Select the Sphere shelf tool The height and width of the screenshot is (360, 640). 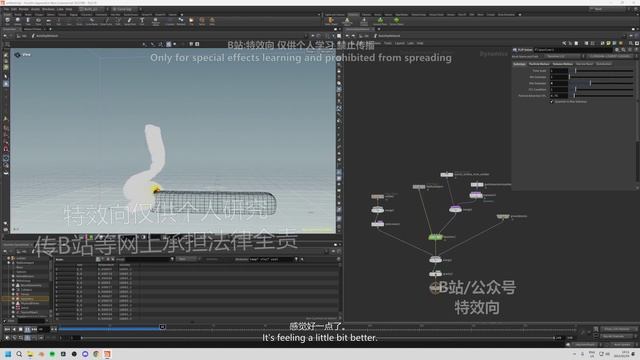(18, 21)
